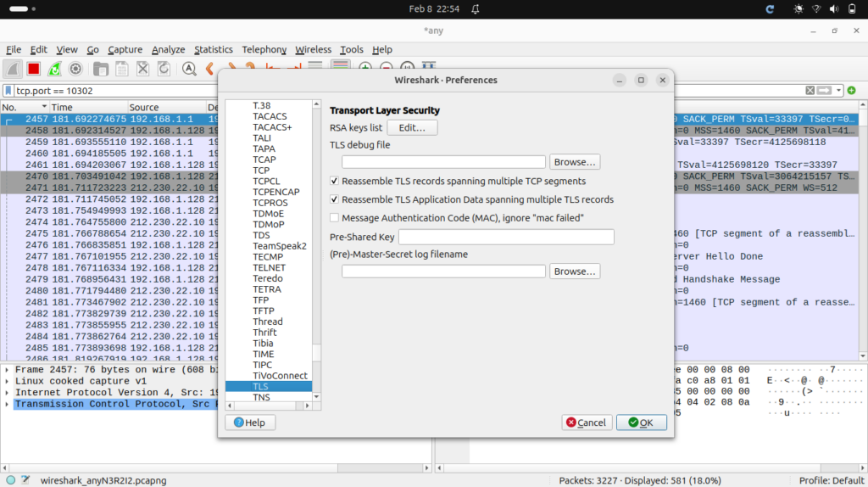Click the display filter bookmark icon
Screen dimensions: 868x487
pyautogui.click(x=8, y=90)
